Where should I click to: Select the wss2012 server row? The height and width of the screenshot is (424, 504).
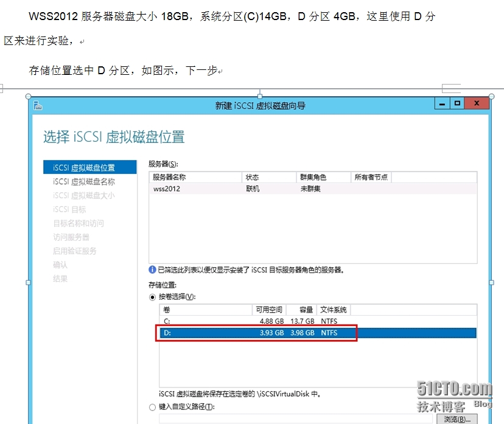[x=313, y=189]
